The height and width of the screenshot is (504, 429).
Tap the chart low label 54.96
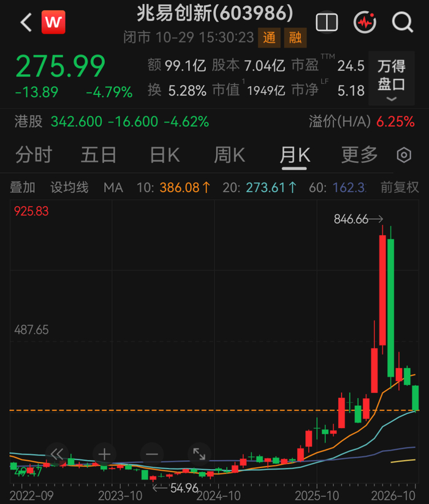pyautogui.click(x=184, y=488)
